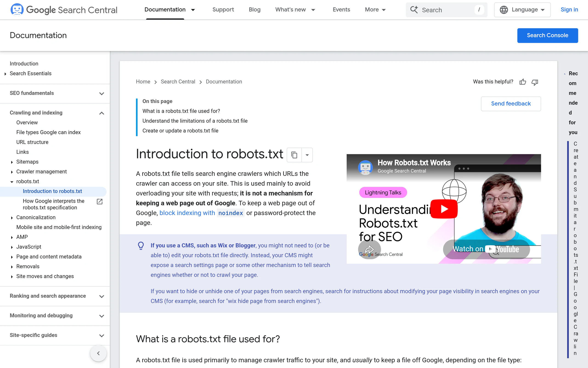Click the search input field
Image resolution: width=588 pixels, height=368 pixels.
click(x=446, y=10)
